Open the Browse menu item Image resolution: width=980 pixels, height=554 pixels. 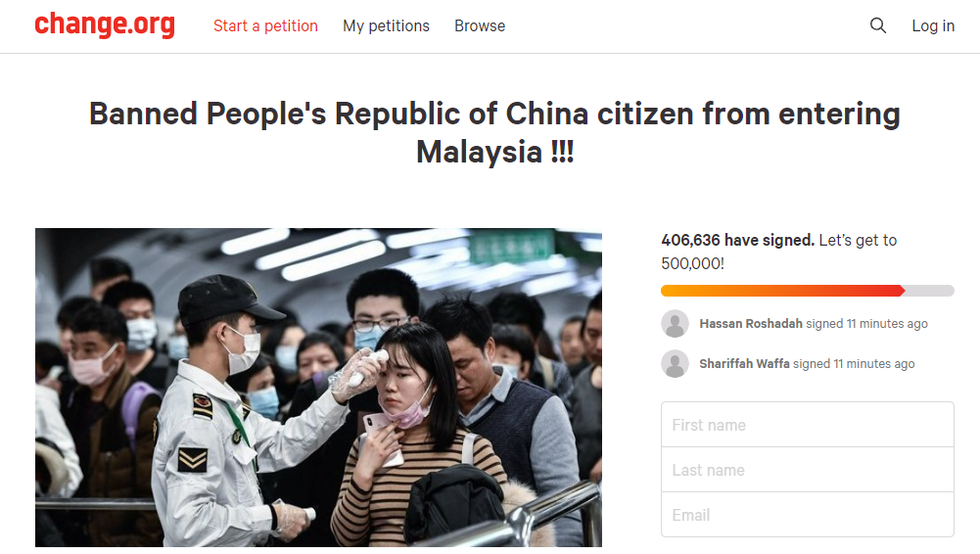pos(480,26)
